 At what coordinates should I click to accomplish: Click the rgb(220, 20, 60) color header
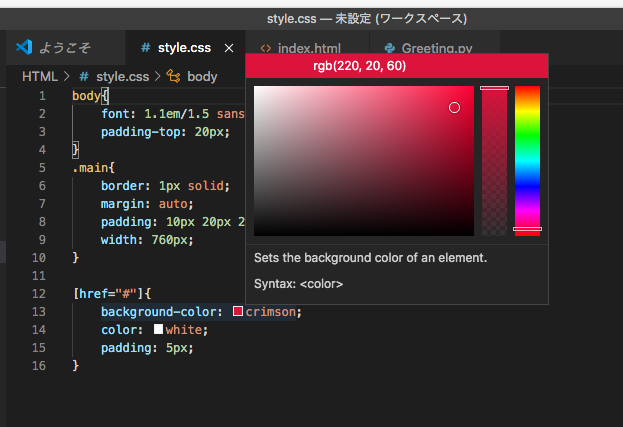coord(397,66)
